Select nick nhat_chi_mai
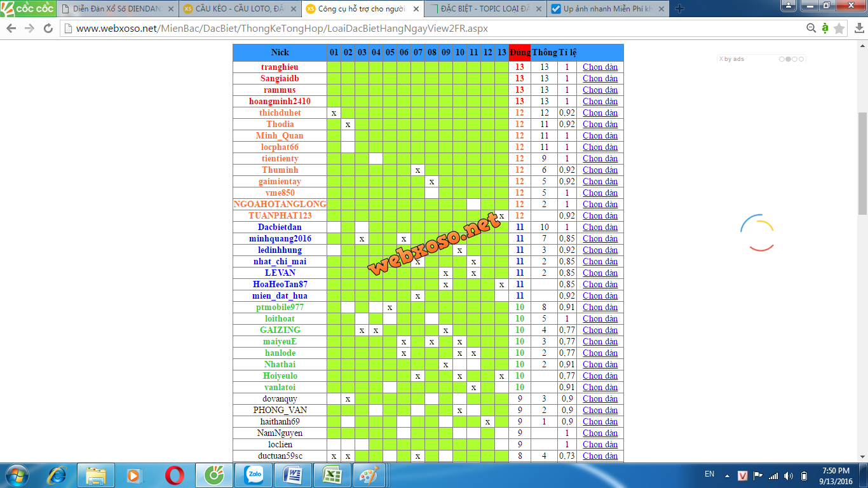This screenshot has height=488, width=868. [x=280, y=261]
